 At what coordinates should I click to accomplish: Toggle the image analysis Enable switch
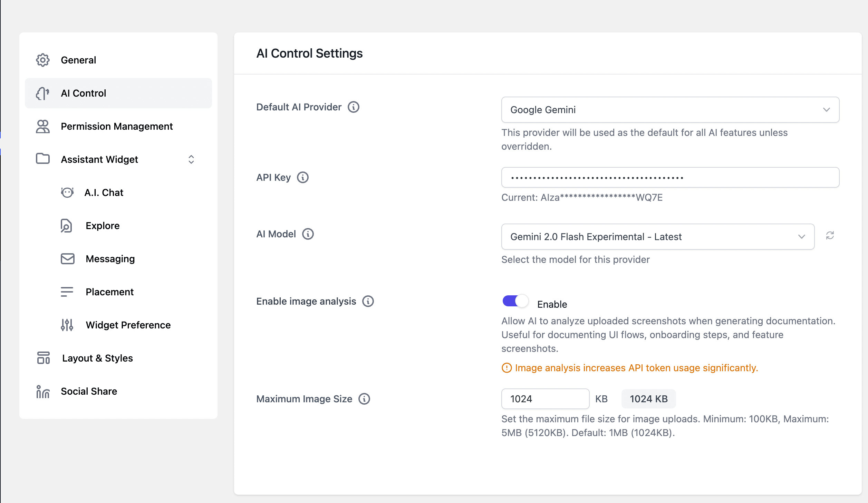(515, 301)
